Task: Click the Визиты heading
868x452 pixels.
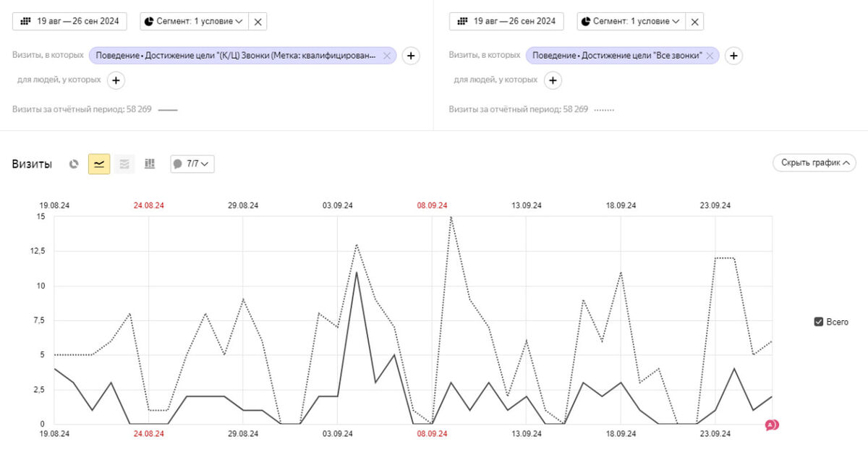Action: (32, 164)
